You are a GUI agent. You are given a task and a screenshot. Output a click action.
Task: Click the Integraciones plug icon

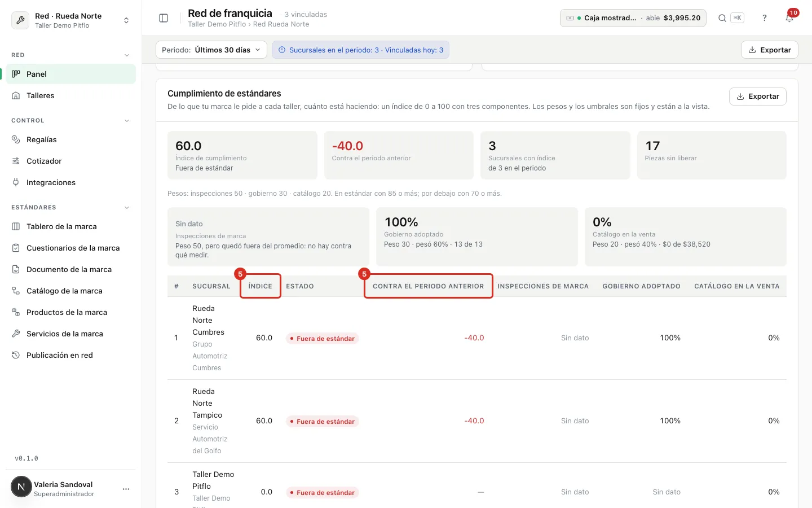[x=16, y=182]
